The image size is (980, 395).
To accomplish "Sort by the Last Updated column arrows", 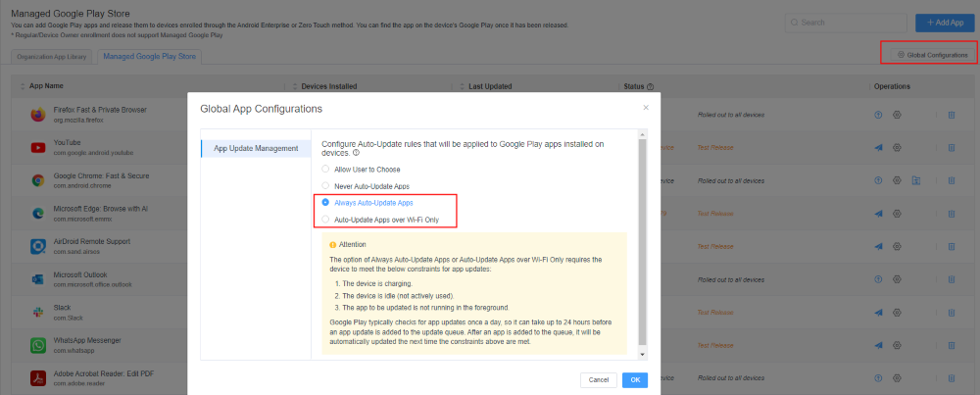I will click(463, 86).
